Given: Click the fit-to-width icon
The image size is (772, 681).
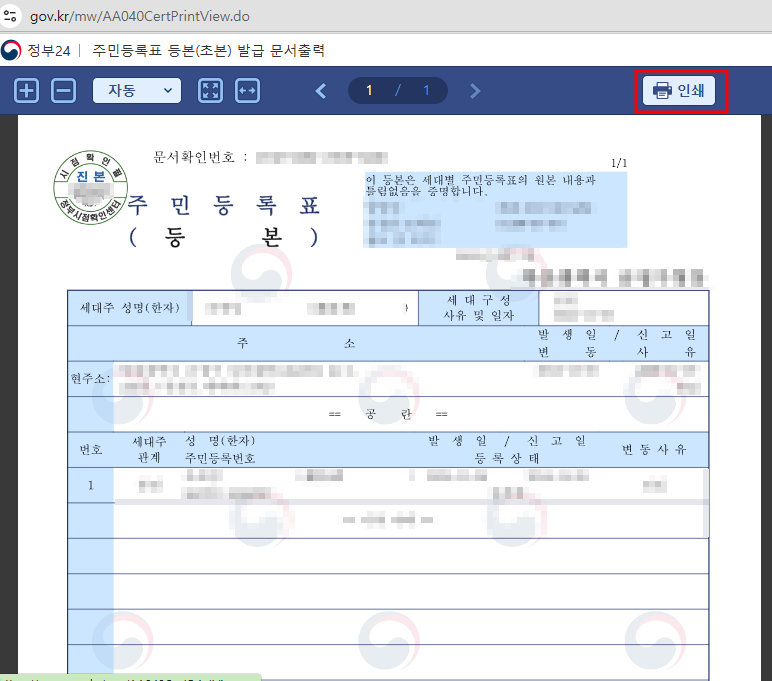Looking at the screenshot, I should [247, 91].
